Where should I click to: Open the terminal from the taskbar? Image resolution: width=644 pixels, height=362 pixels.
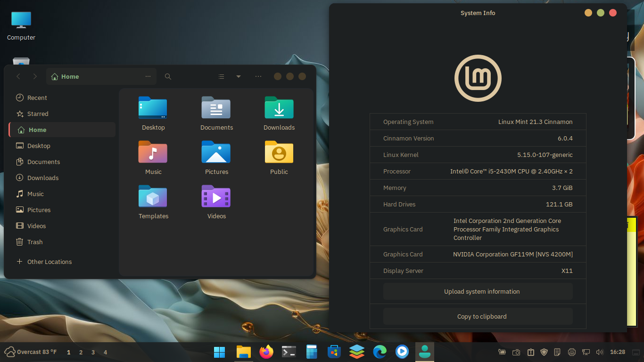tap(289, 352)
